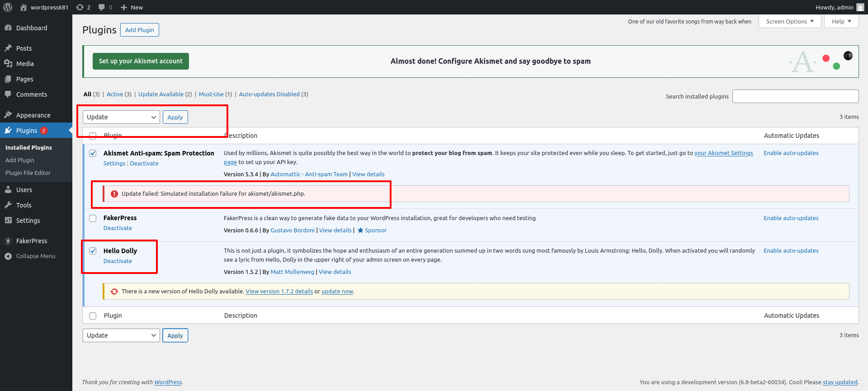Open Comments in the sidebar
This screenshot has width=868, height=391.
point(32,94)
